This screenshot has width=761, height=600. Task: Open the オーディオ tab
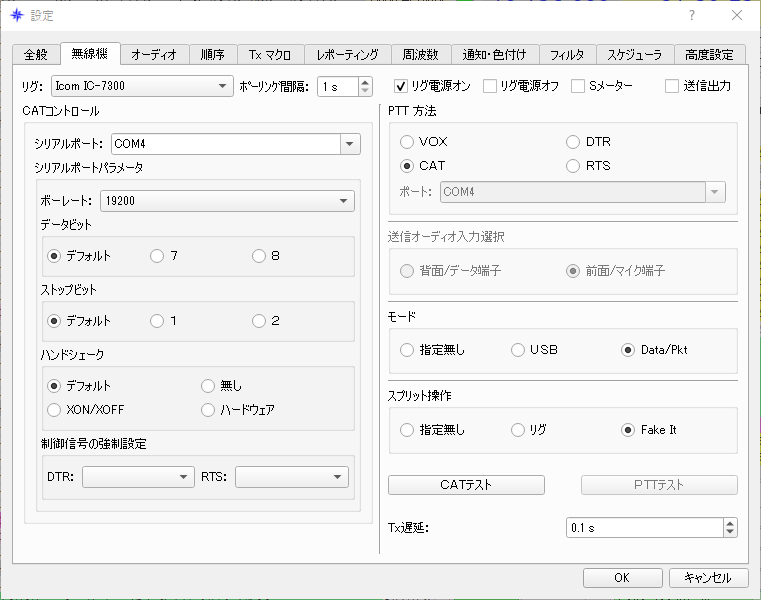[x=154, y=54]
